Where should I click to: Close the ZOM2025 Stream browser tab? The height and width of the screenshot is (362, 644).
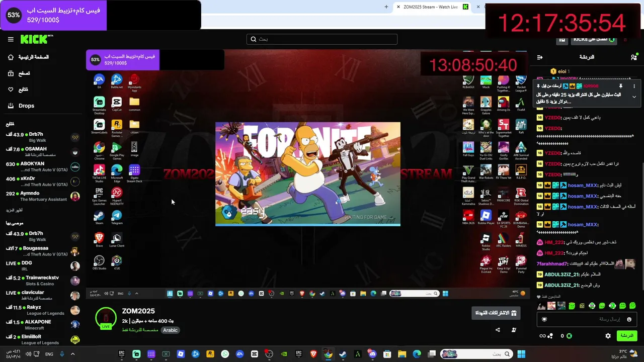click(x=398, y=7)
